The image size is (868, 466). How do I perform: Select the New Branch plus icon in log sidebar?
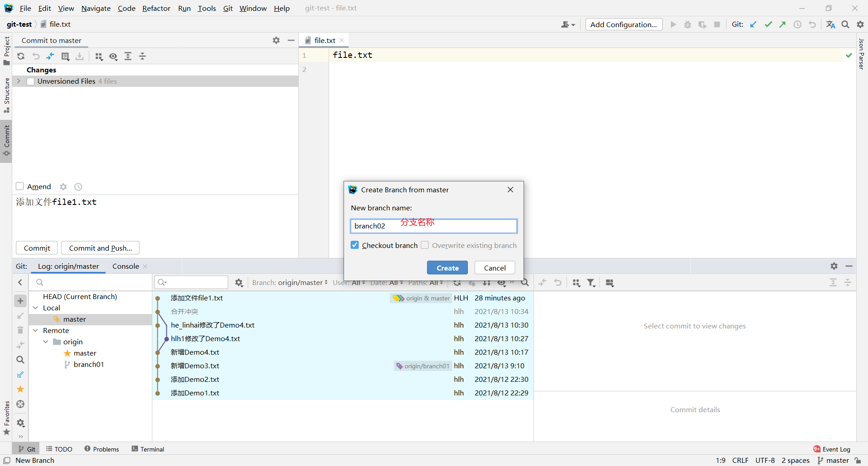tap(20, 300)
